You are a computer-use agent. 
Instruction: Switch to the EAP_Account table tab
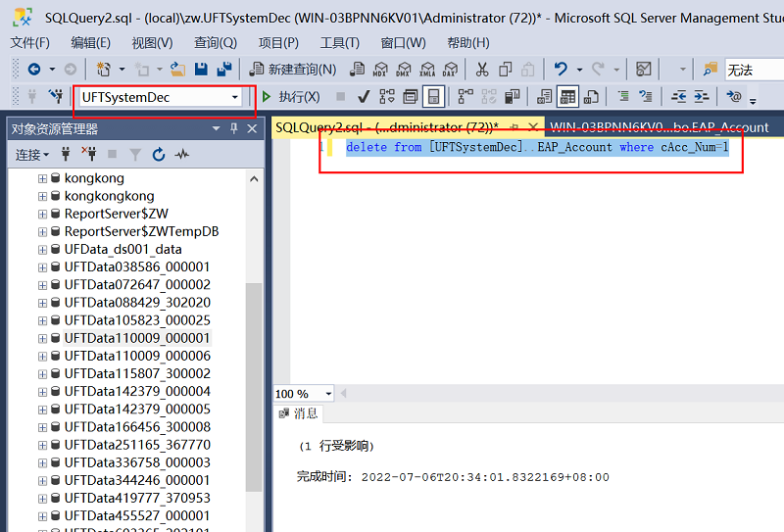[659, 127]
